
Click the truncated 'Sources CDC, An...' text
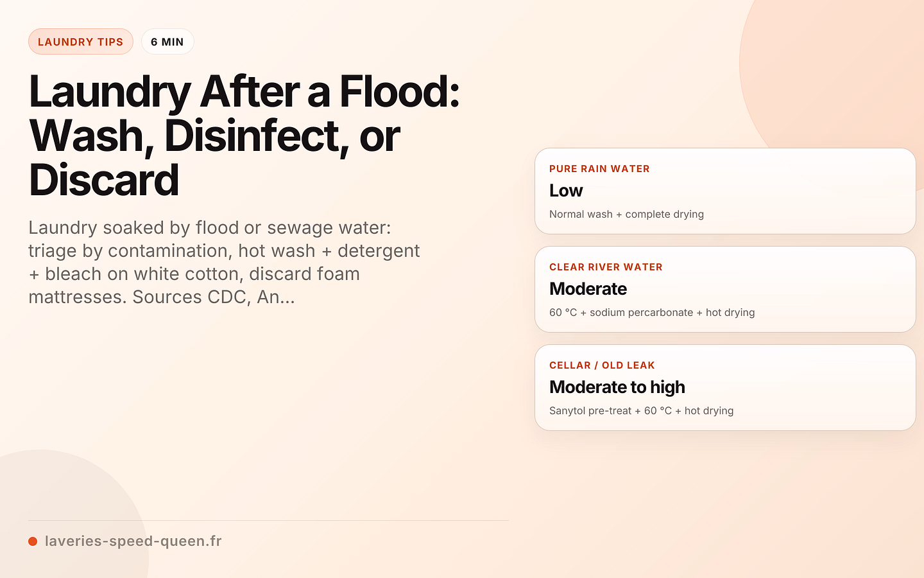(214, 297)
